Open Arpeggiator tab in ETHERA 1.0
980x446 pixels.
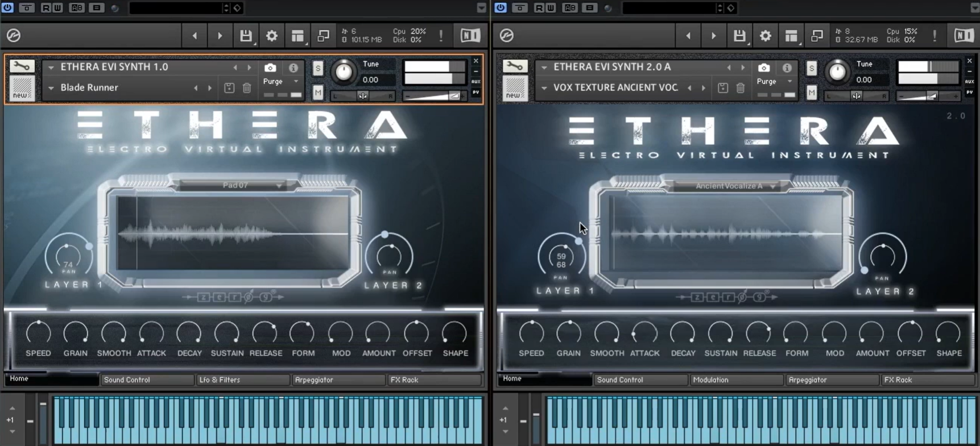338,380
